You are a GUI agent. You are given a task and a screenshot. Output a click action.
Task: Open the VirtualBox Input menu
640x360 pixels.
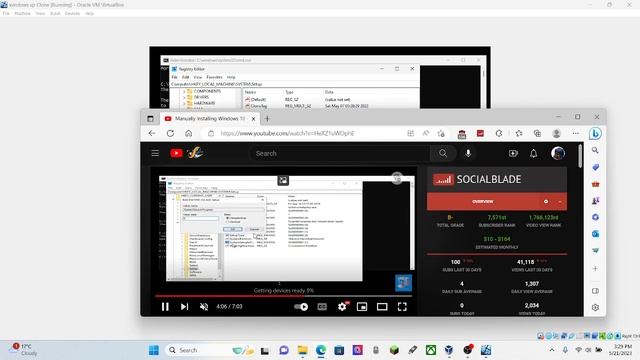point(55,13)
